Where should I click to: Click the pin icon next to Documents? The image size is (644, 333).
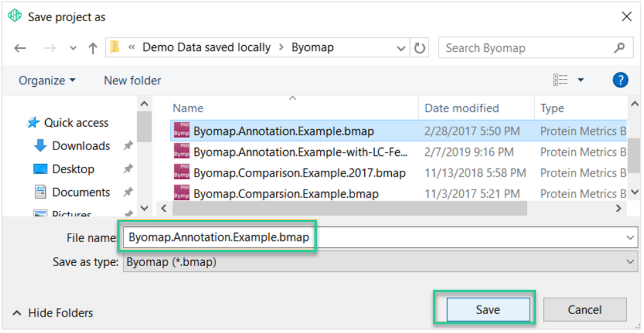(x=128, y=191)
